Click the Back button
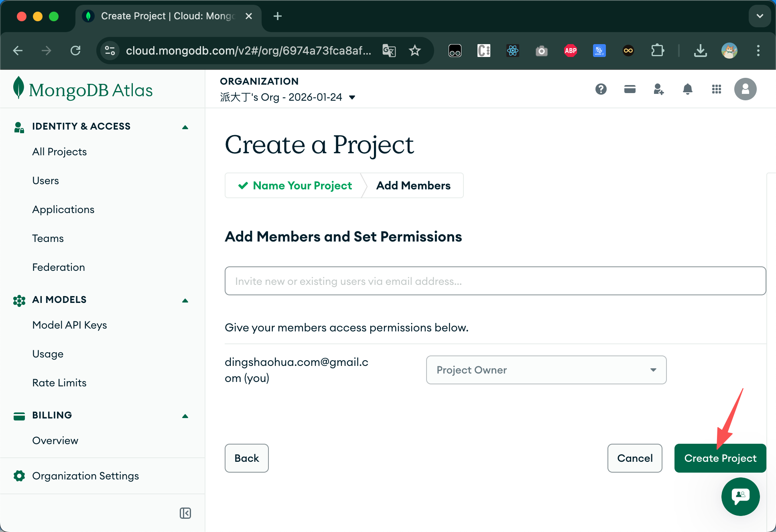 (246, 458)
